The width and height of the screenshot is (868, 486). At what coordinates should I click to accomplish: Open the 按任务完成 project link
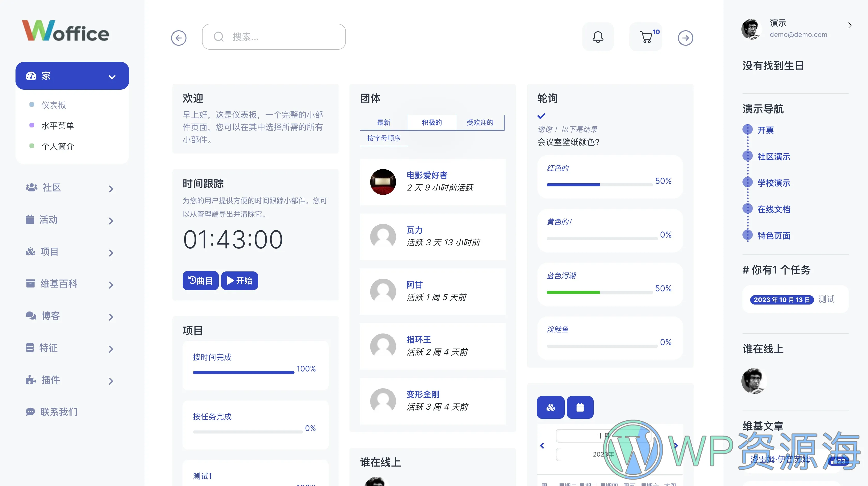[212, 416]
